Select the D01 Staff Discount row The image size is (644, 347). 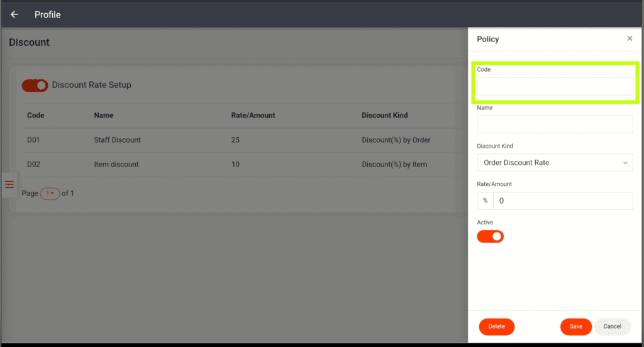click(117, 140)
